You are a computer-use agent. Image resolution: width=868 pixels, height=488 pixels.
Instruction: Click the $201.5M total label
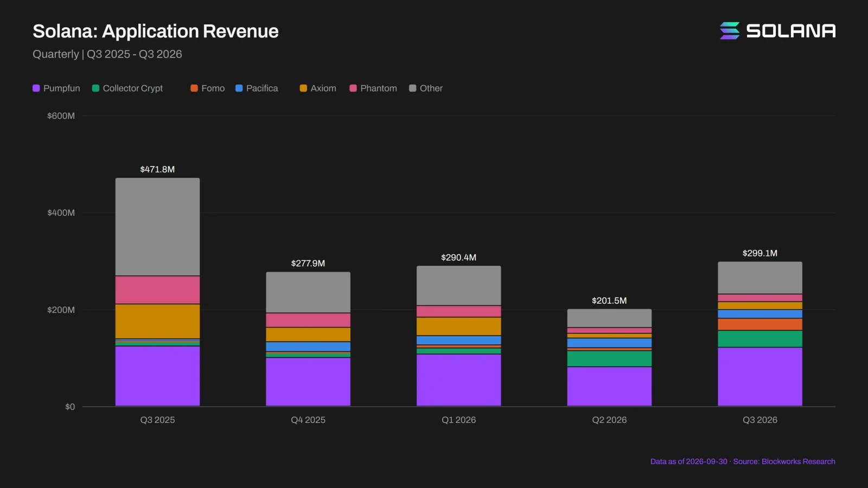coord(609,300)
